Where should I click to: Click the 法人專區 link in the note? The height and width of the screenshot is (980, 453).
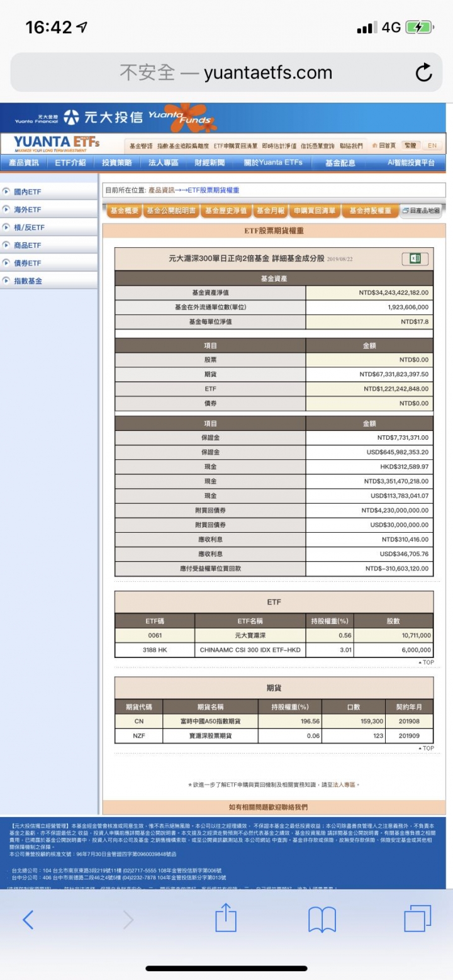[x=345, y=784]
